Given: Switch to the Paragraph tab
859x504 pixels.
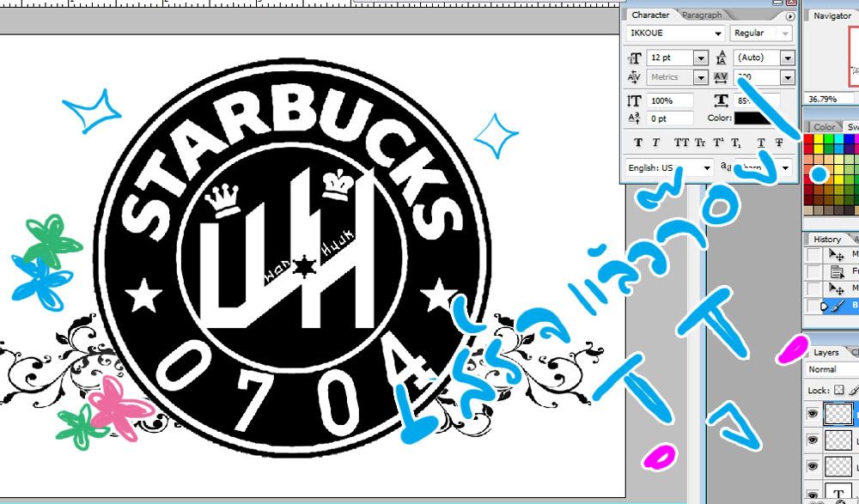Looking at the screenshot, I should [x=701, y=15].
